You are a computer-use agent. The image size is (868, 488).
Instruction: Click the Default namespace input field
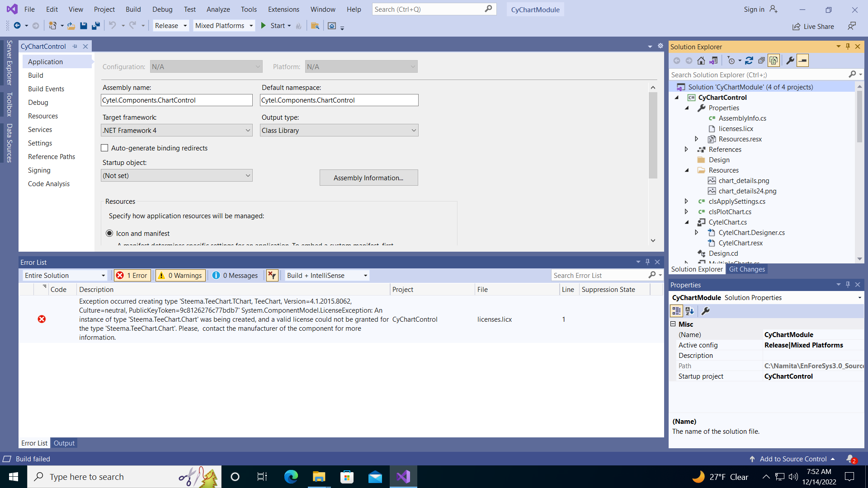pyautogui.click(x=339, y=100)
